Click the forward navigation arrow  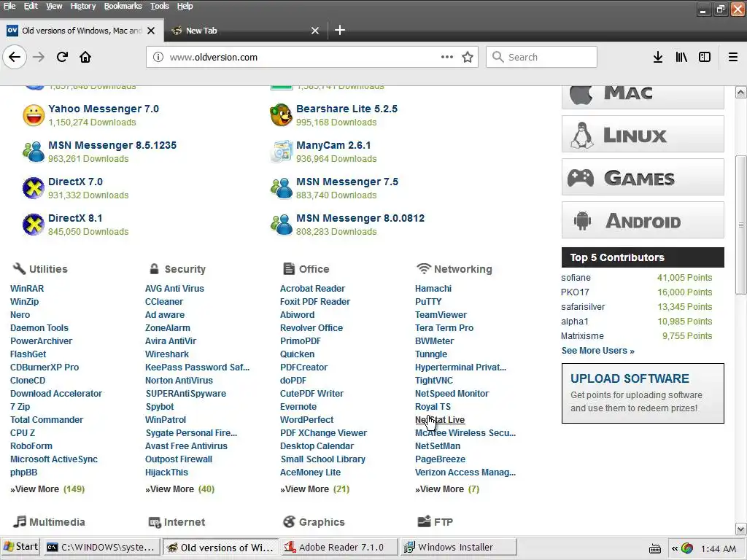[39, 57]
